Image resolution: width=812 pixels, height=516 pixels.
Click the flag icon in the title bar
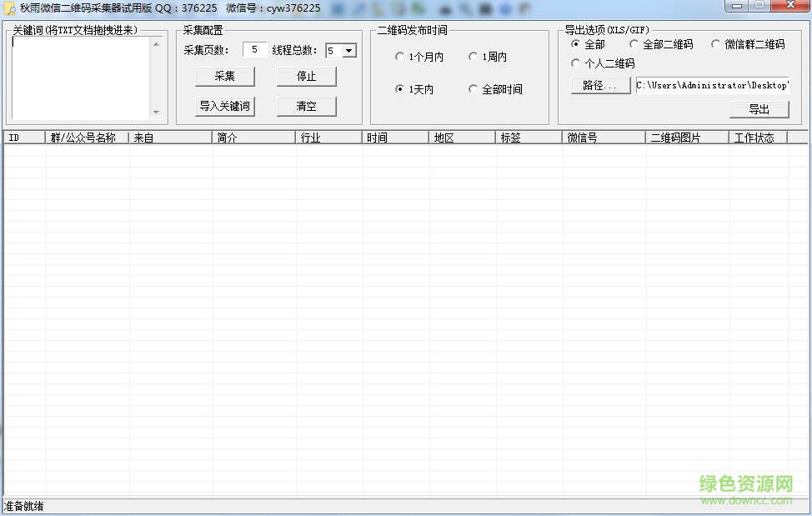(x=524, y=8)
